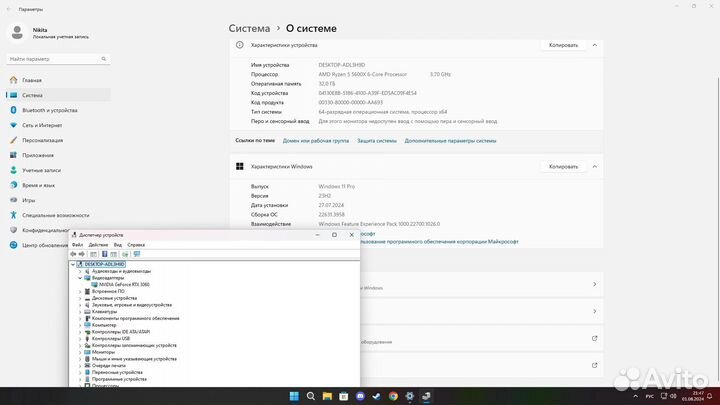Select Мыши и иные указывающие устройства
The image size is (720, 405).
(x=134, y=359)
